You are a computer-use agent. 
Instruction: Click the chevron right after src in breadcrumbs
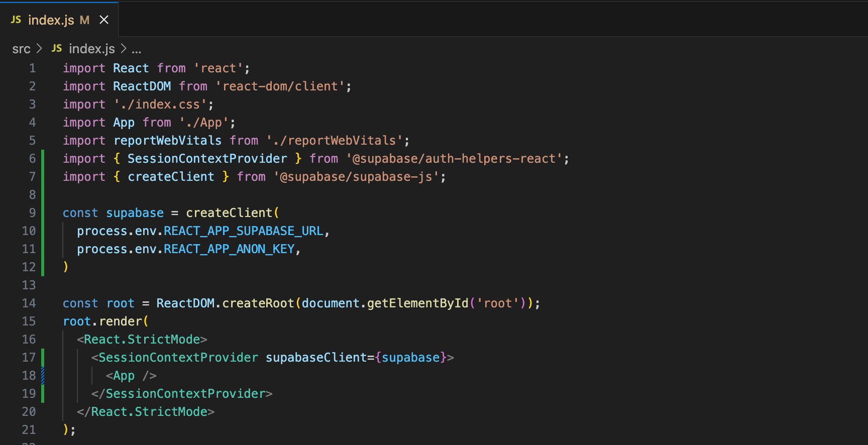[39, 49]
